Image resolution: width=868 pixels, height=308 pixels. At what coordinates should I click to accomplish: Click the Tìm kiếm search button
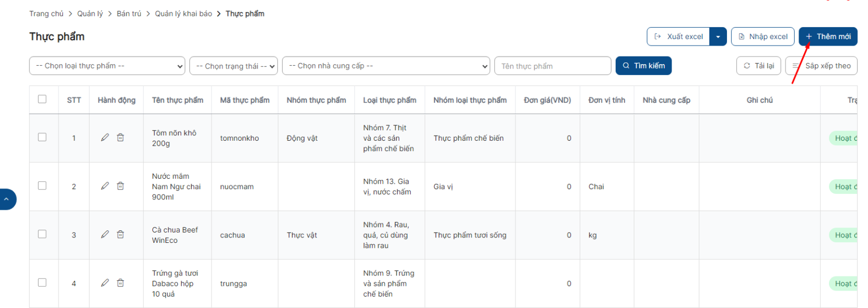[x=643, y=66]
